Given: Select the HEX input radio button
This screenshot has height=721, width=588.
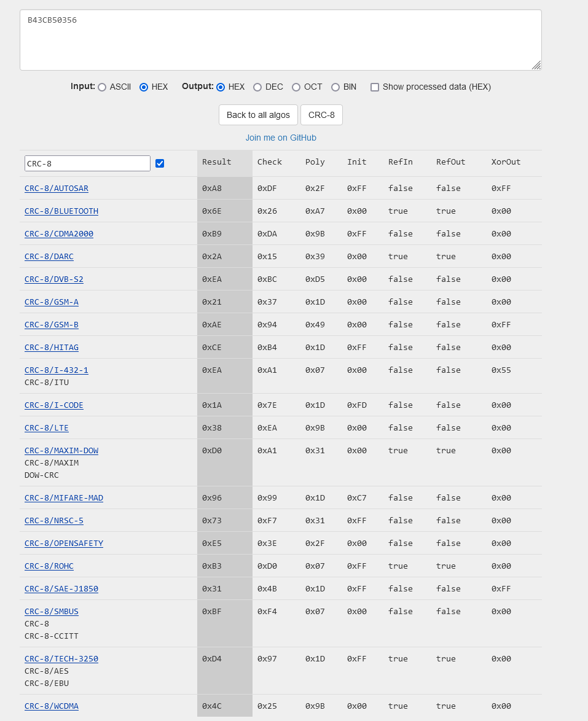Looking at the screenshot, I should 144,87.
